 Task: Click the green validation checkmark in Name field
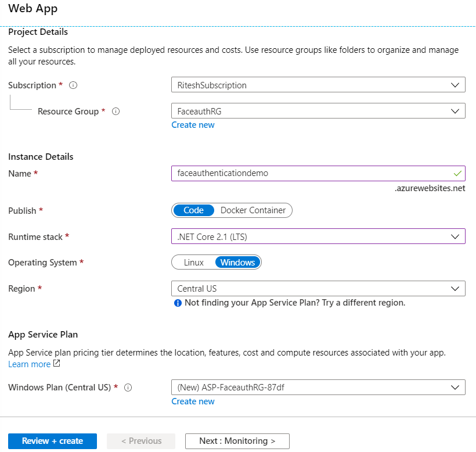[x=457, y=173]
